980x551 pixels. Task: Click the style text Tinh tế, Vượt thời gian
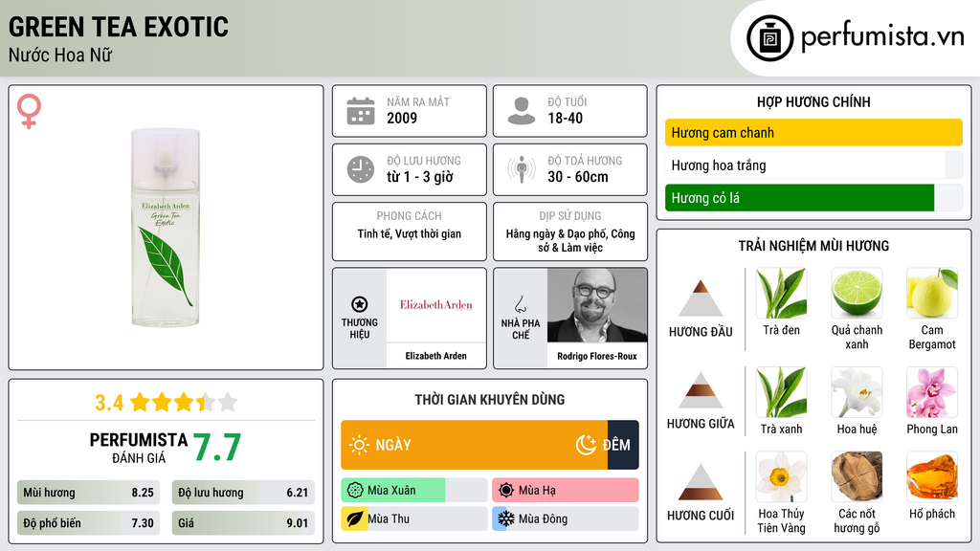[x=410, y=234]
